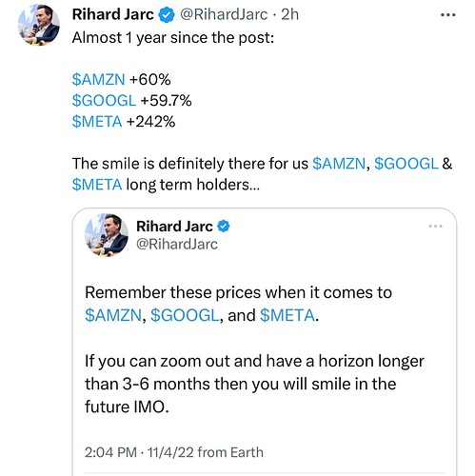
Task: Open $META cashtag showing +242%
Action: point(97,122)
